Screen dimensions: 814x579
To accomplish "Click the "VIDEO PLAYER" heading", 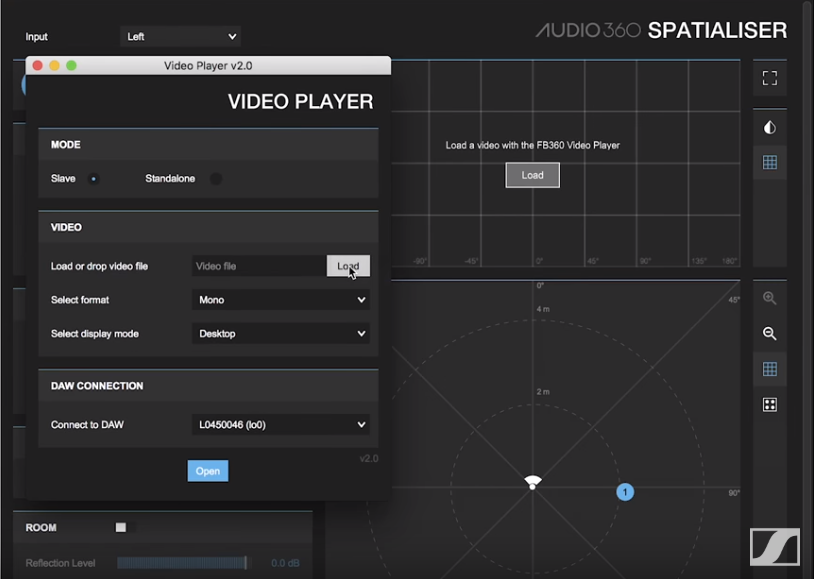I will [301, 101].
